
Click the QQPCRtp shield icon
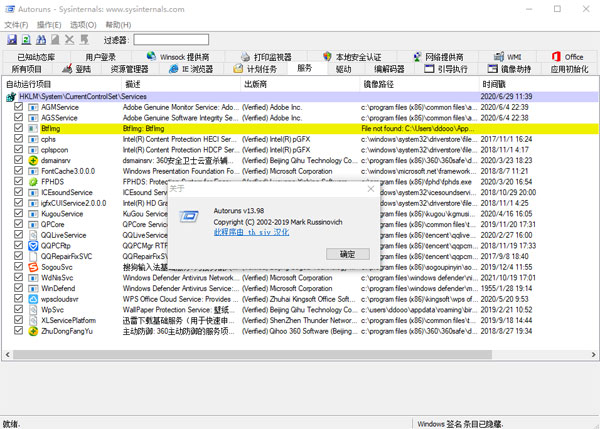pos(33,246)
